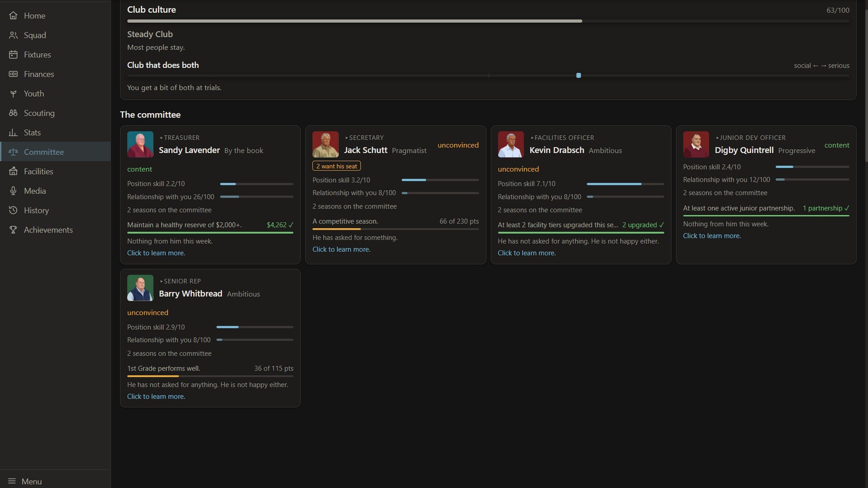868x488 pixels.
Task: Click learn more on Sandy Lavender's card
Action: pos(156,253)
